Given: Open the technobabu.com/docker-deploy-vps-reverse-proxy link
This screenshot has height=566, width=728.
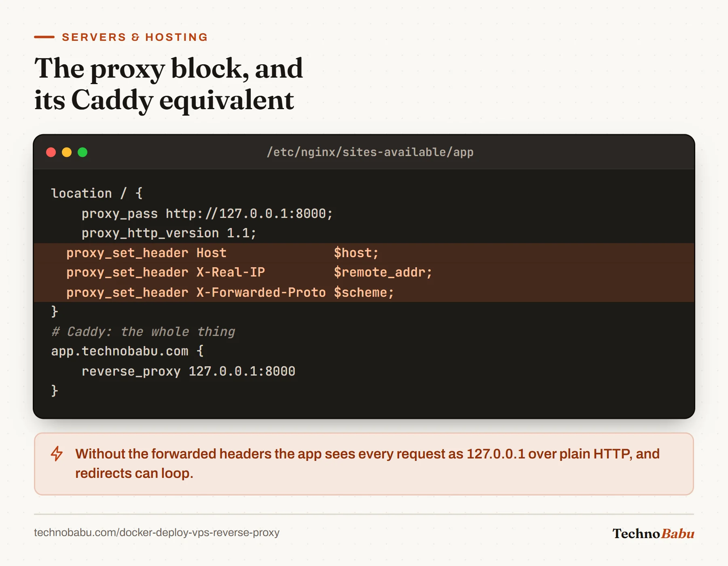Looking at the screenshot, I should [x=157, y=532].
